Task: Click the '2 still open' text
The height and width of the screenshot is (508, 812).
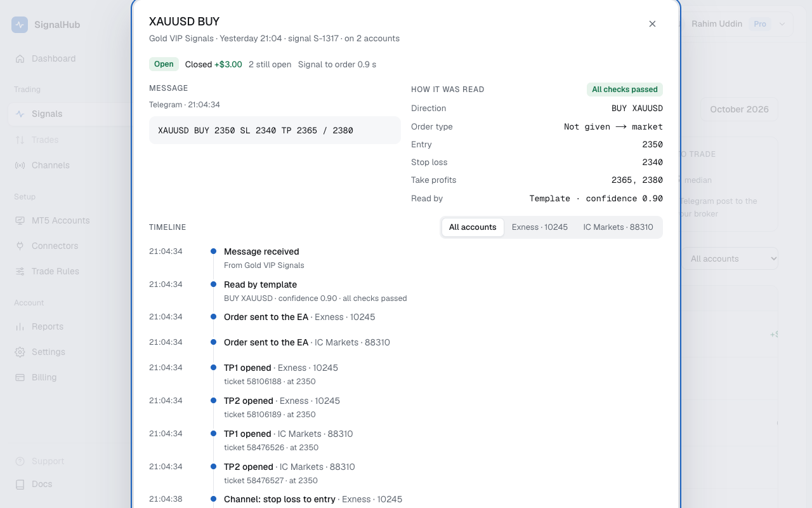Action: (x=270, y=64)
